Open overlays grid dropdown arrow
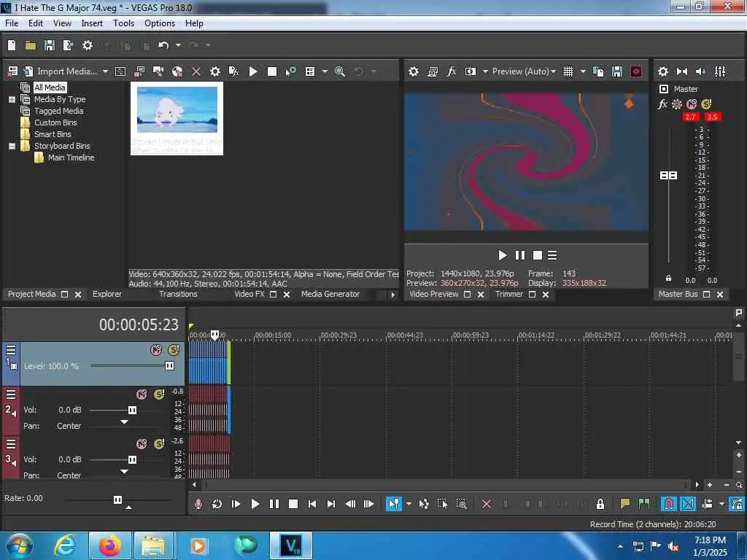The width and height of the screenshot is (747, 560). (583, 71)
